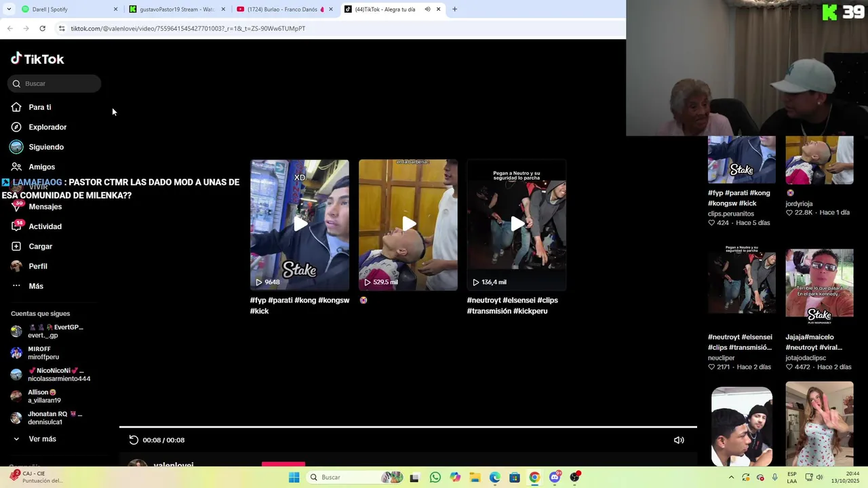Viewport: 868px width, 488px height.
Task: Expand Ver más followed accounts
Action: point(34,439)
